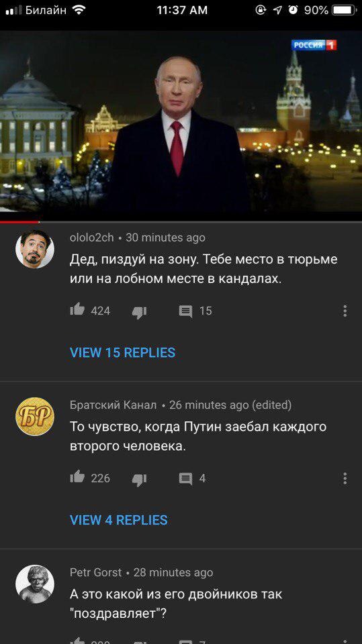Open Братский Канал channel avatar
Viewport: 362px width, 644px height.
point(34,417)
